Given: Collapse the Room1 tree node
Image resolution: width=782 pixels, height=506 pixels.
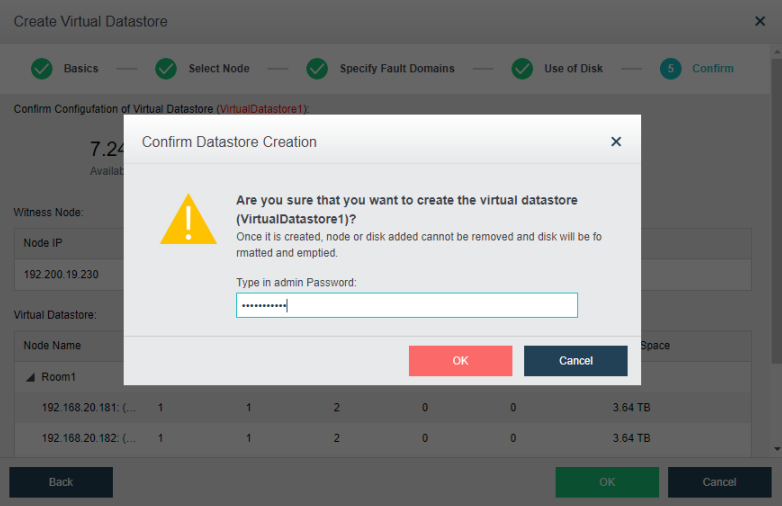Looking at the screenshot, I should click(30, 378).
